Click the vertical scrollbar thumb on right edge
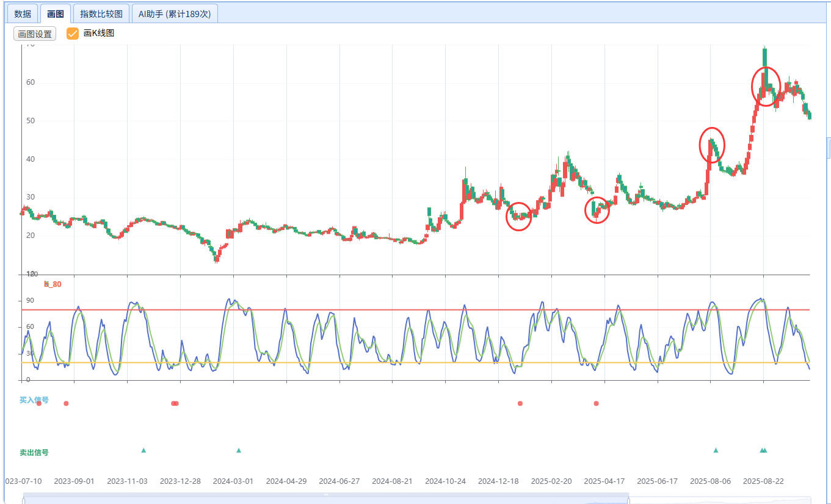 [829, 147]
